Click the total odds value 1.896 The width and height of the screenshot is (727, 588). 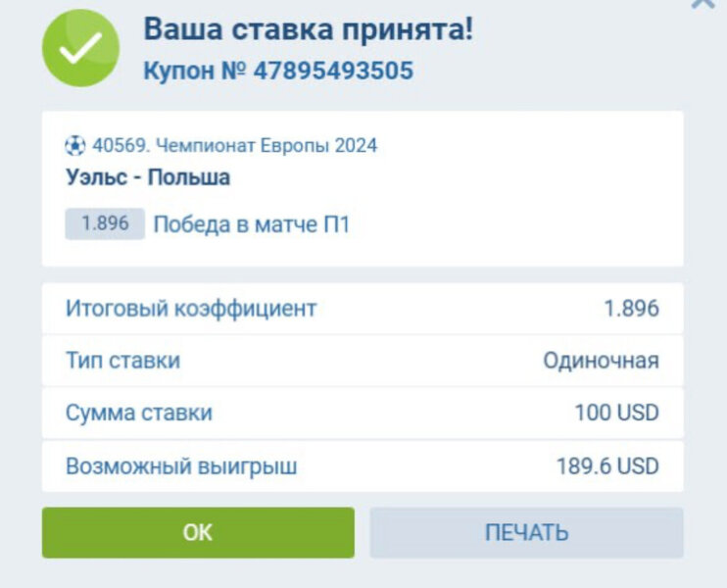(x=631, y=309)
